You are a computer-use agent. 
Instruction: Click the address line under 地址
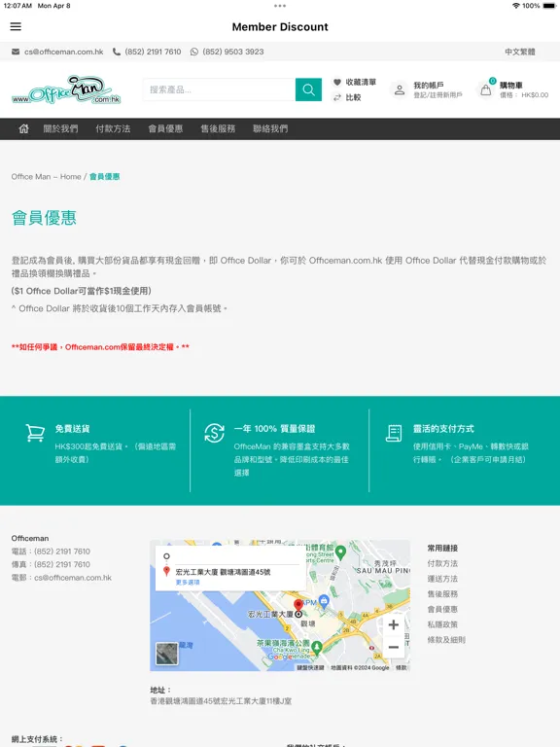click(221, 701)
